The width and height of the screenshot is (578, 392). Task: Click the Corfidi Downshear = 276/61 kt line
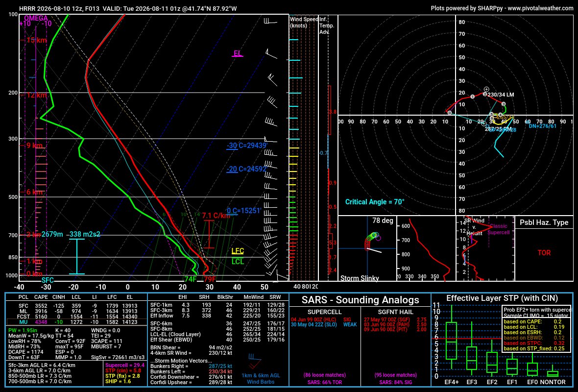click(192, 377)
